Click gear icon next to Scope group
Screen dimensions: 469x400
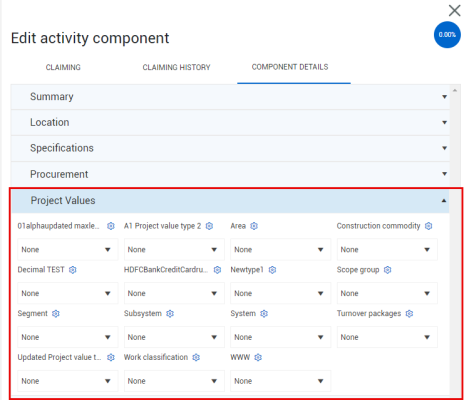(x=387, y=270)
